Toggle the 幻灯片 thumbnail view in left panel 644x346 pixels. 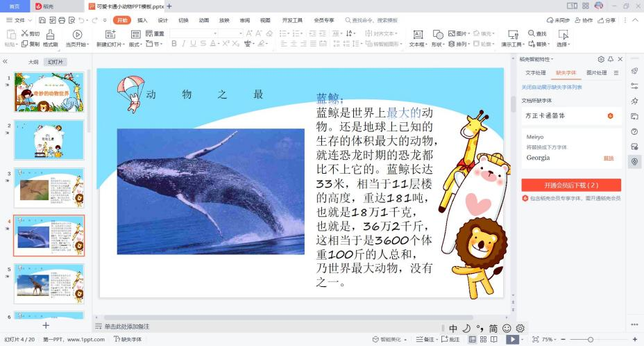point(55,62)
